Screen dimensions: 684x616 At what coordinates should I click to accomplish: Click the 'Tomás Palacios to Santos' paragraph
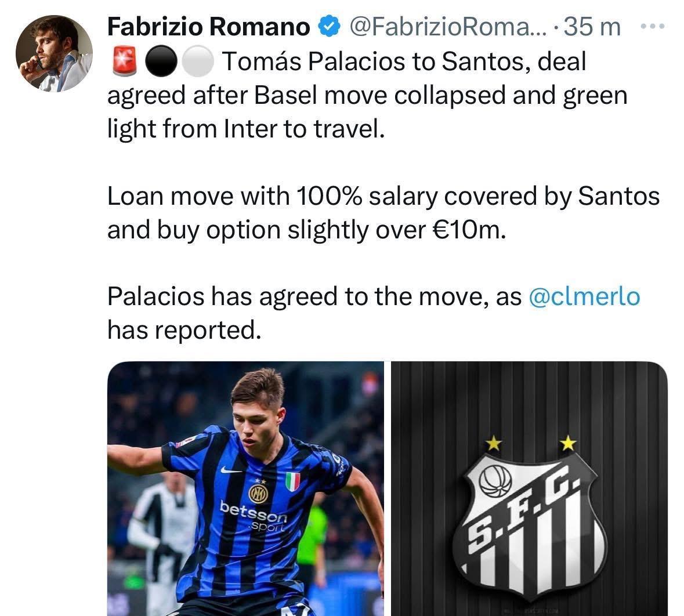tap(367, 95)
